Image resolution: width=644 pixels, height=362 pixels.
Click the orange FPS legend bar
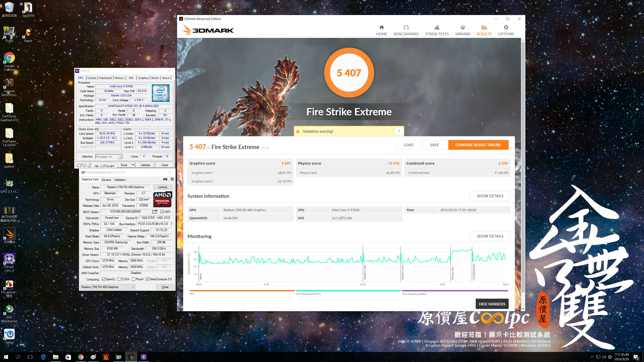(242, 291)
